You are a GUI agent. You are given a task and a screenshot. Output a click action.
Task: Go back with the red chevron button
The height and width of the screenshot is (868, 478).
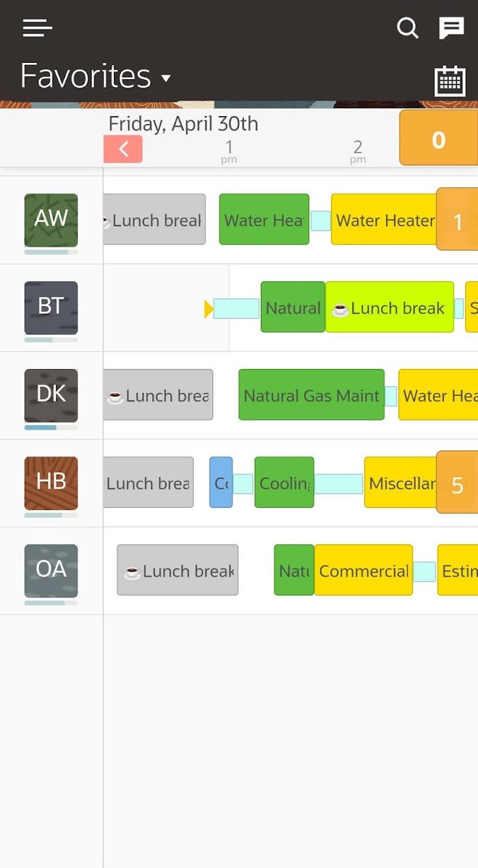tap(123, 149)
